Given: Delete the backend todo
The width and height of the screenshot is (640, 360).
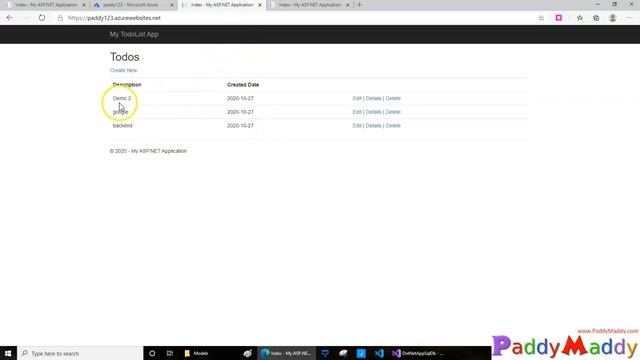Looking at the screenshot, I should tap(393, 126).
